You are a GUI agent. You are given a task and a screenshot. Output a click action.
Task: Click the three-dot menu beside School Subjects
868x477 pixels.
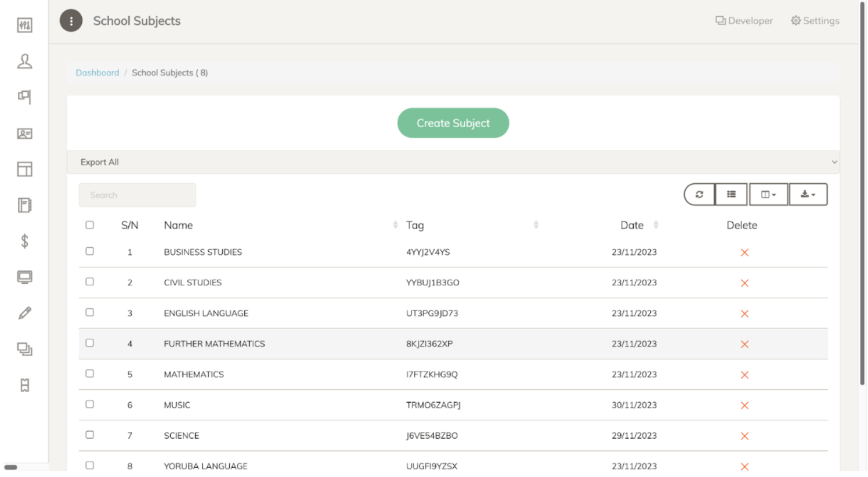coord(71,21)
